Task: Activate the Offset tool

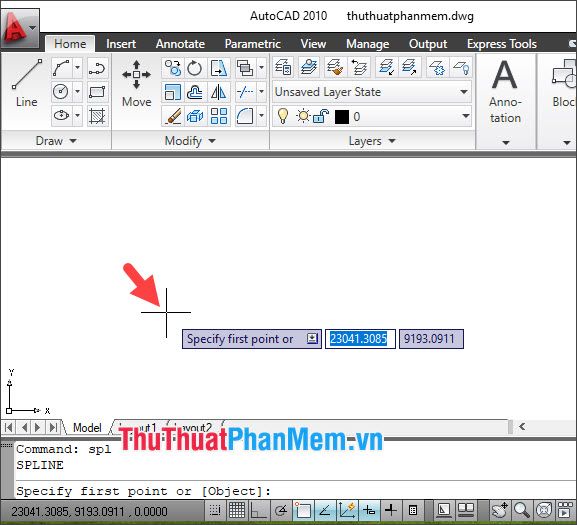Action: coord(195,92)
